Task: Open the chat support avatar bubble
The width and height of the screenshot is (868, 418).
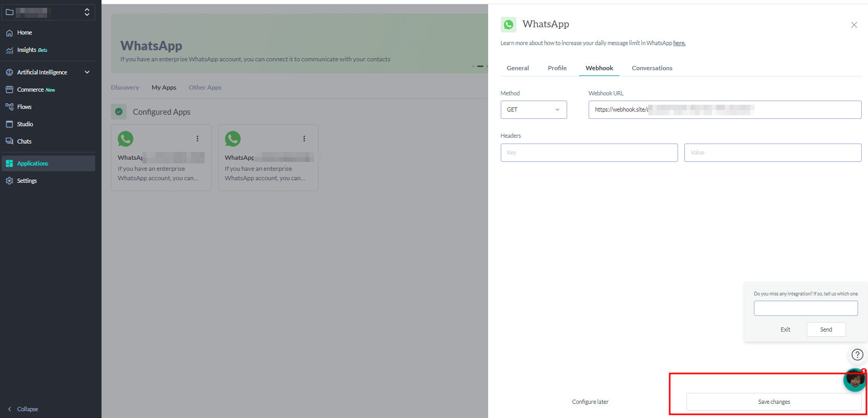Action: pos(854,380)
